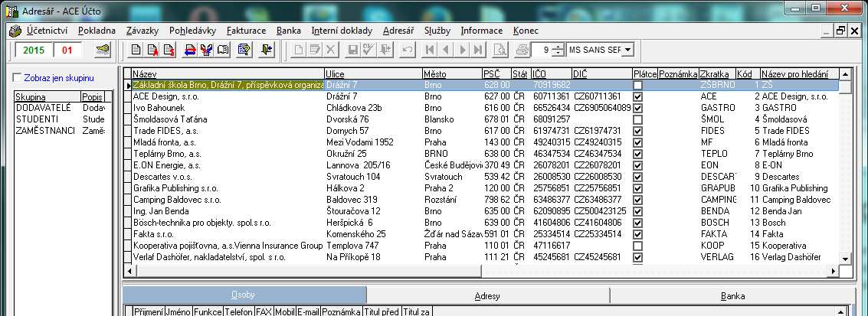Go to next record navigation icon
This screenshot has width=868, height=316.
tap(462, 50)
